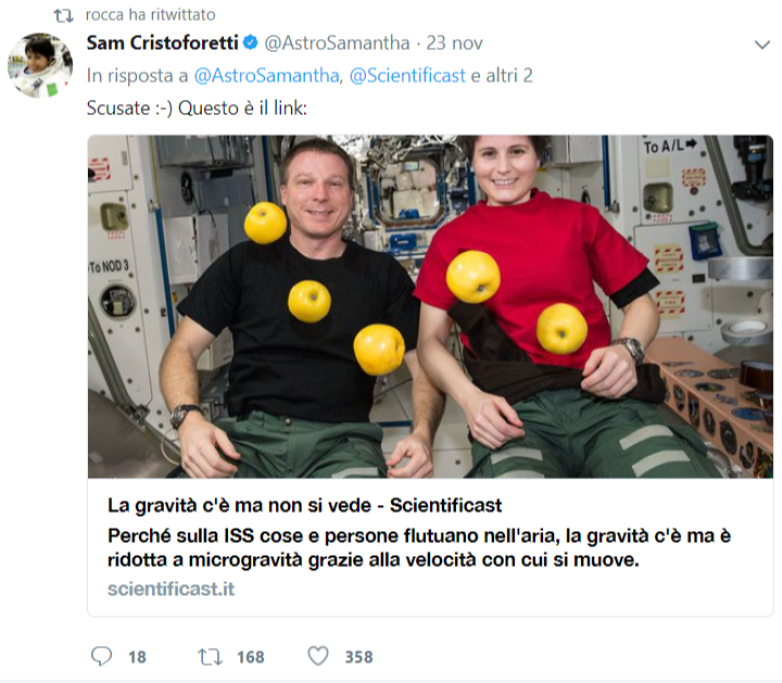Screen dimensions: 782x683
Task: Open @AstroSamantha mention in reply line
Action: pos(268,76)
